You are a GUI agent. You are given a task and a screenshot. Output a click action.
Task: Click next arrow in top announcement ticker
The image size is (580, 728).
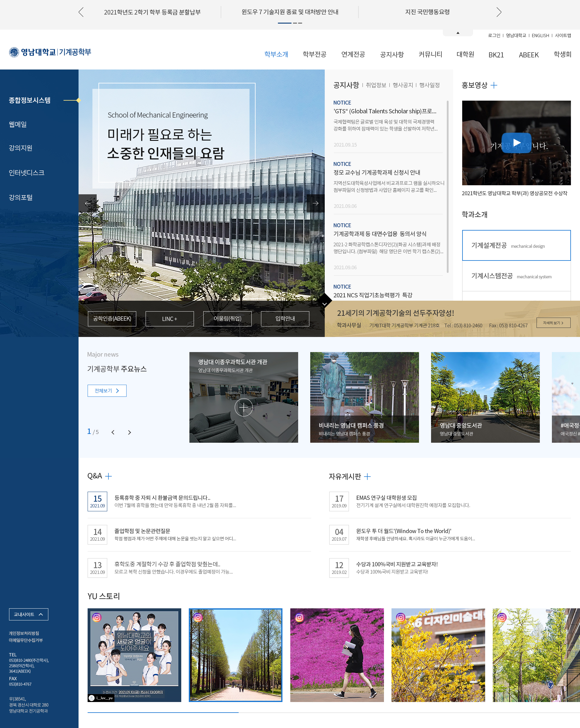(499, 12)
